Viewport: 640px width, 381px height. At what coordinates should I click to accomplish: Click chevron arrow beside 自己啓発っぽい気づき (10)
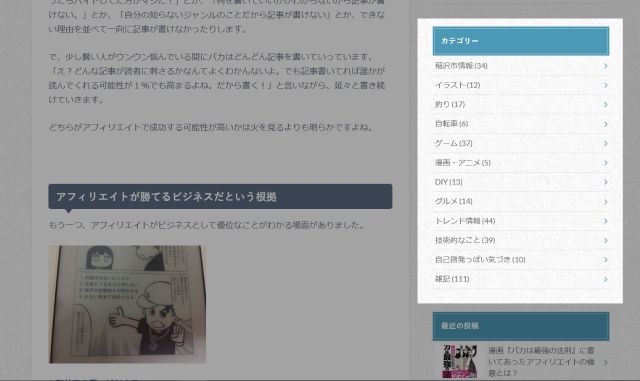(606, 260)
